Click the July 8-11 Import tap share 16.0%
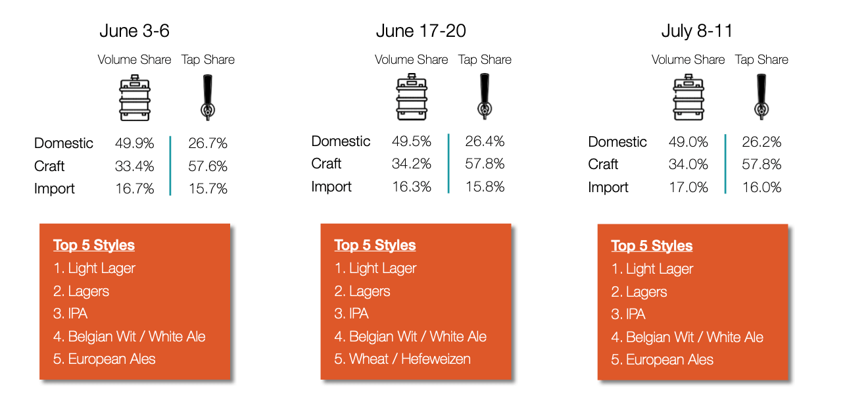Viewport: 868px width, 404px height. (761, 188)
